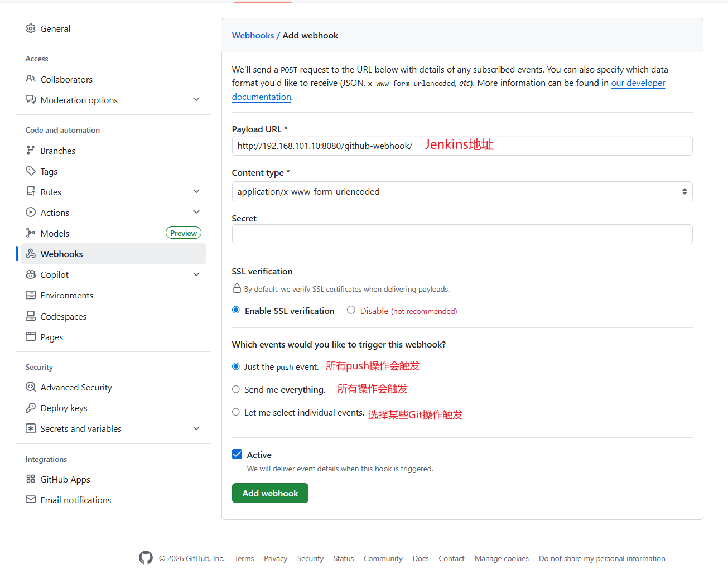728x574 pixels.
Task: Click the Preview badge next to Models
Action: pos(184,233)
